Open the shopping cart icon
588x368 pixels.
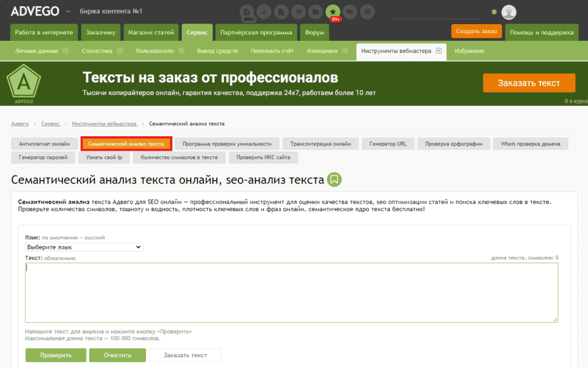298,11
